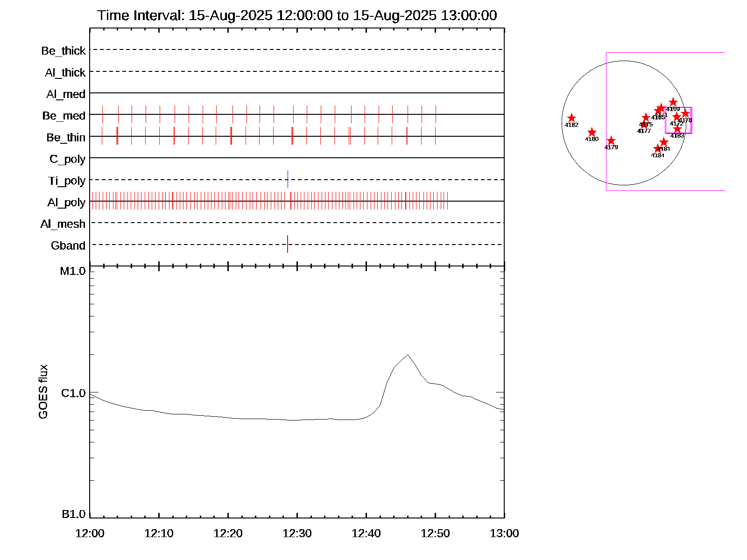Click the 12:30 time axis label

coord(297,533)
